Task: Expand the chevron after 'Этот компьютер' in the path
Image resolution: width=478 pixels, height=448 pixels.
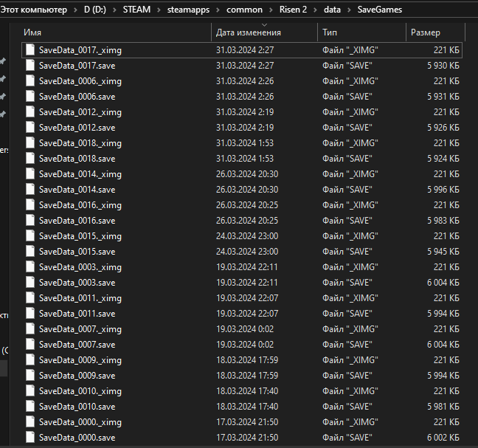Action: 75,10
